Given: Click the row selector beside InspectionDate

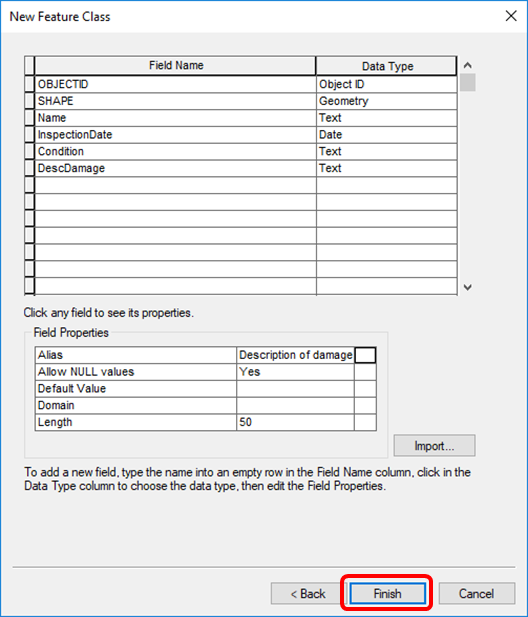Looking at the screenshot, I should 30,135.
